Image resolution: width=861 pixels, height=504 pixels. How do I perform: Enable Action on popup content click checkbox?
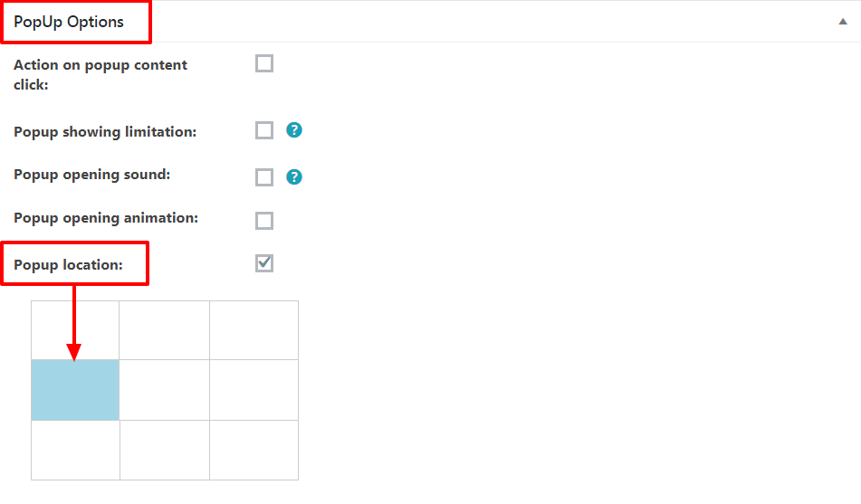264,63
